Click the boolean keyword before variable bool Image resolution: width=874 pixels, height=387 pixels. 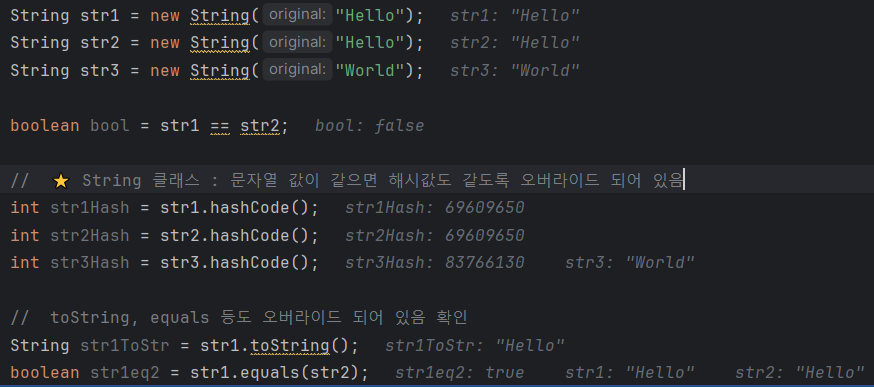(45, 126)
